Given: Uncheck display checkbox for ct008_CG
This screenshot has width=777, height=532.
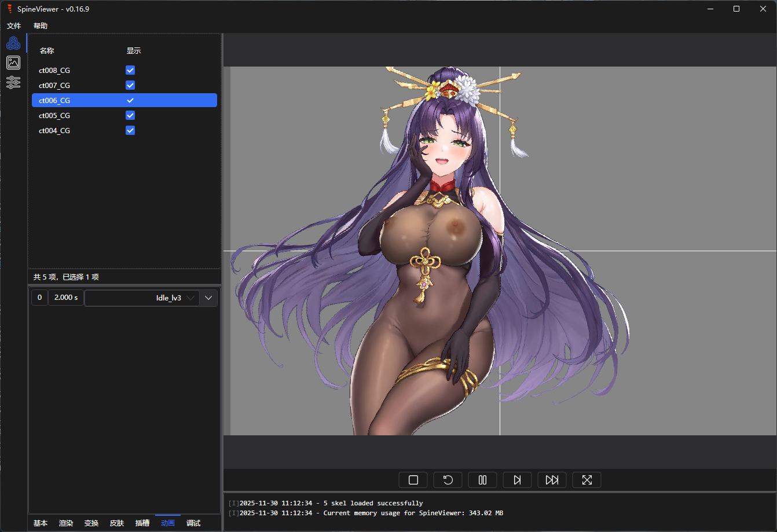Looking at the screenshot, I should click(x=130, y=70).
